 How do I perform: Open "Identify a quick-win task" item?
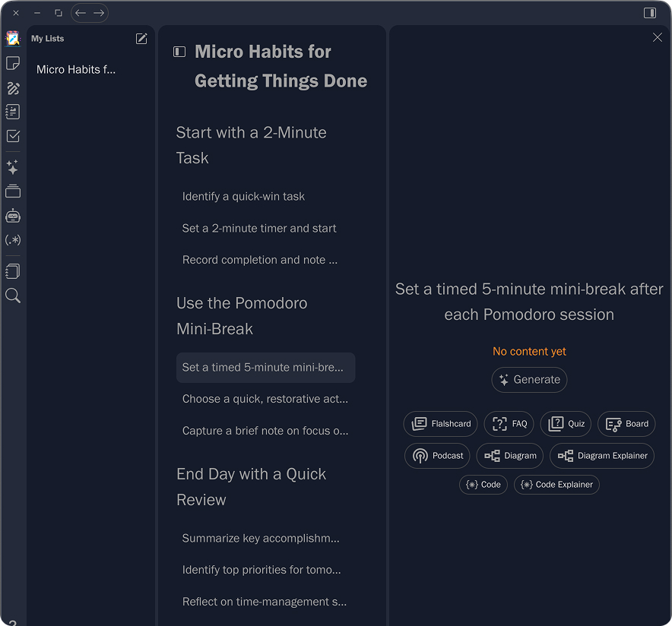pos(243,196)
